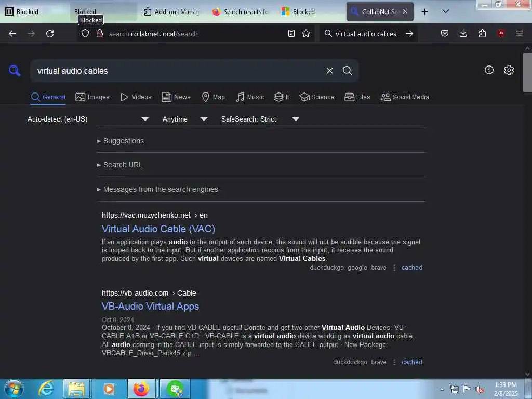
Task: Select the General search category
Action: point(48,97)
